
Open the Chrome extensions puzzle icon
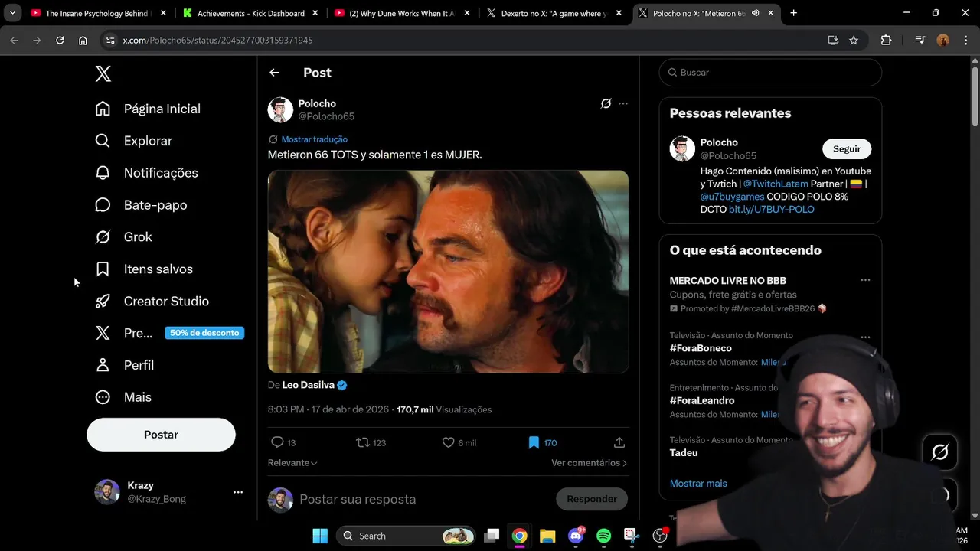click(x=887, y=40)
